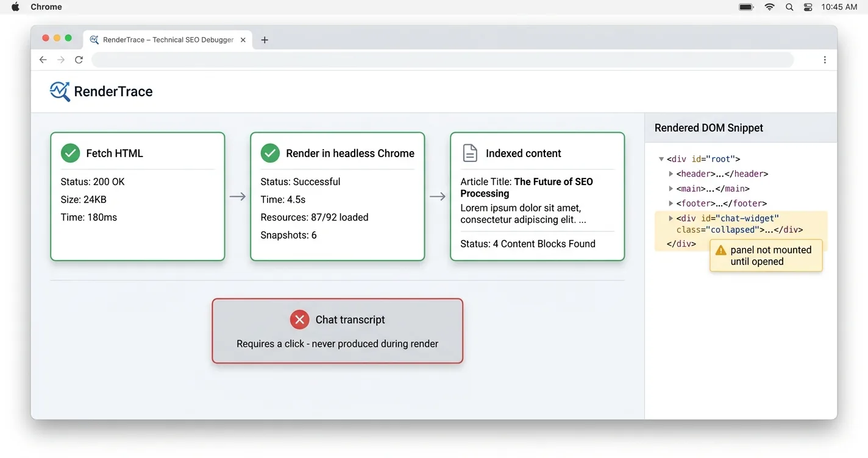Image resolution: width=868 pixels, height=458 pixels.
Task: Click the RenderTrace brand name
Action: tap(113, 91)
